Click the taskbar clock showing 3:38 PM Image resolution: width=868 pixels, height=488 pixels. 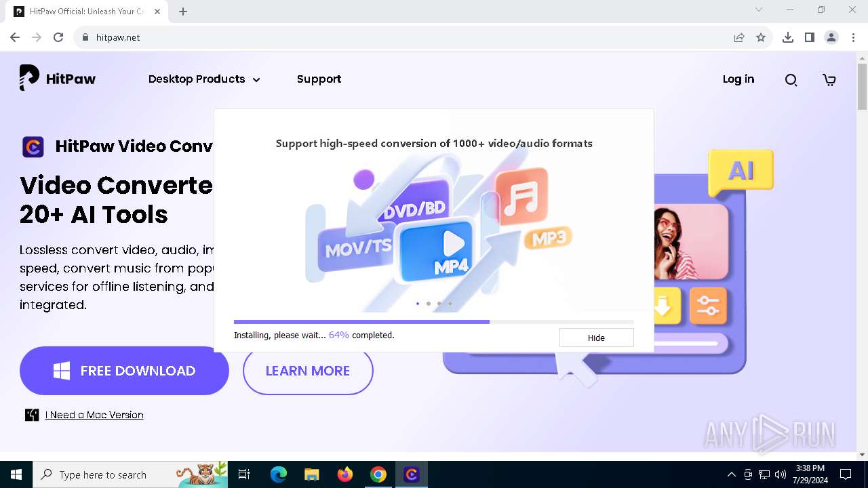[810, 474]
